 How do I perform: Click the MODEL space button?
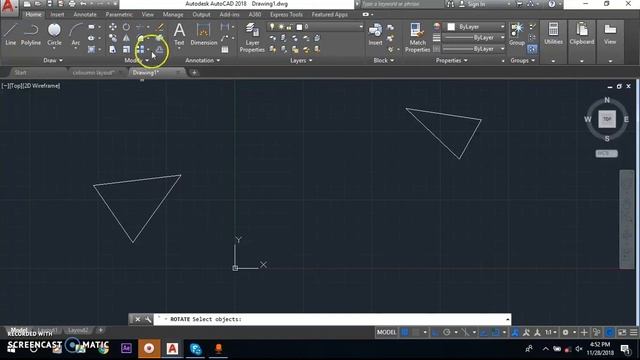click(x=386, y=332)
